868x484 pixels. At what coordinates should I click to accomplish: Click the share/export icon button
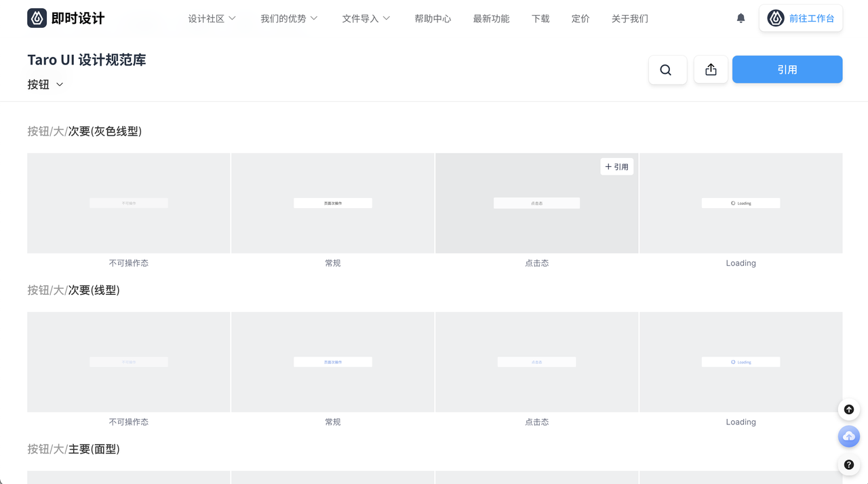(x=711, y=70)
